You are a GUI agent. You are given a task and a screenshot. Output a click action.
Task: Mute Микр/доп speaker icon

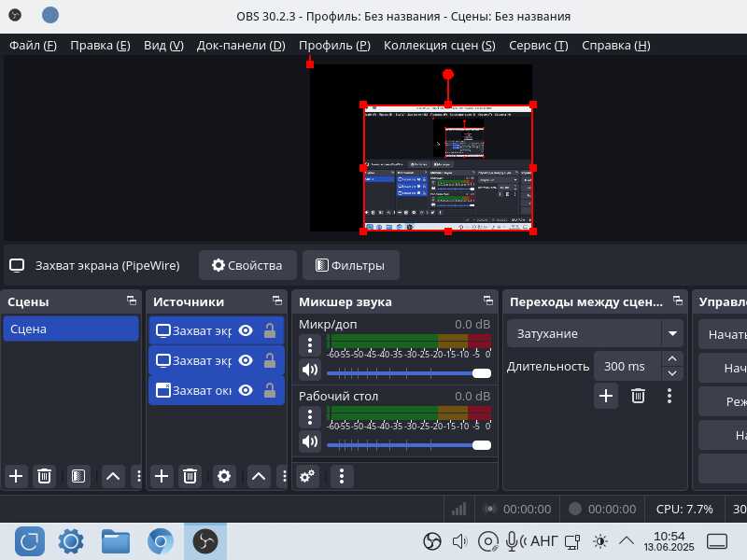tap(310, 371)
